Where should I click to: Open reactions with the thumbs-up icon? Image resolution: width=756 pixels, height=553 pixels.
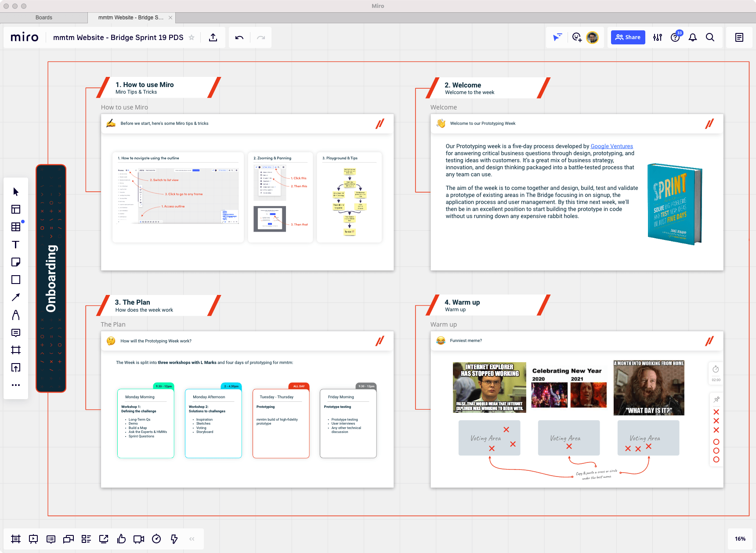point(121,538)
